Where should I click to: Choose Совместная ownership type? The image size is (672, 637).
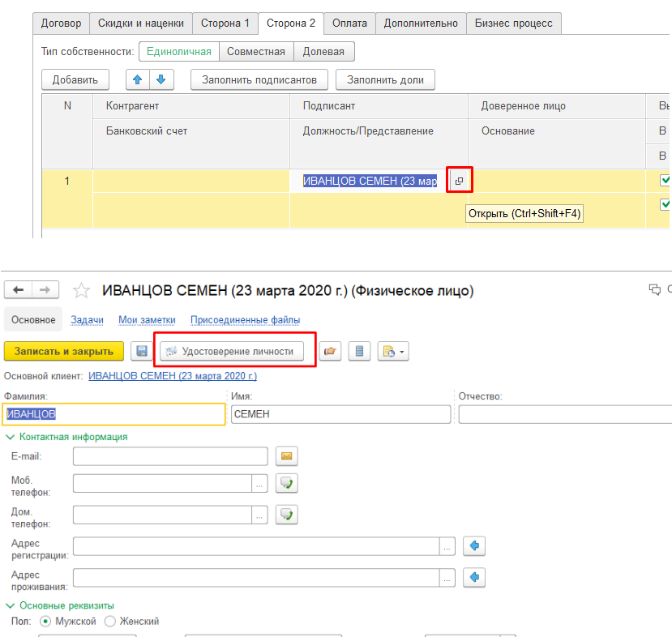click(x=255, y=52)
